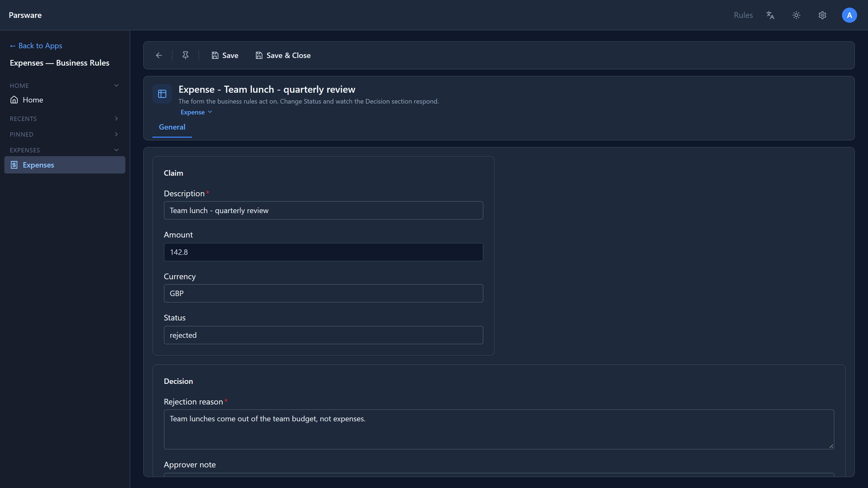868x488 pixels.
Task: Click the Description input field
Action: coord(323,210)
